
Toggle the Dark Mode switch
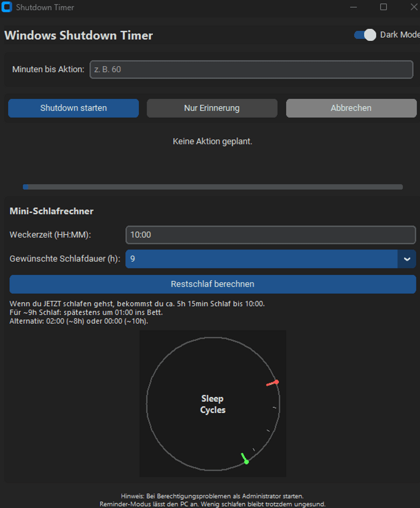tap(365, 35)
